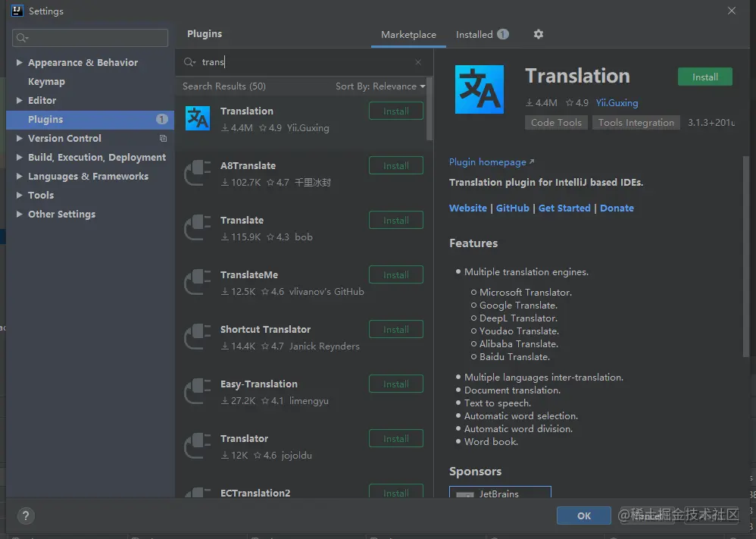
Task: Click the large Translation logo in details
Action: (480, 89)
